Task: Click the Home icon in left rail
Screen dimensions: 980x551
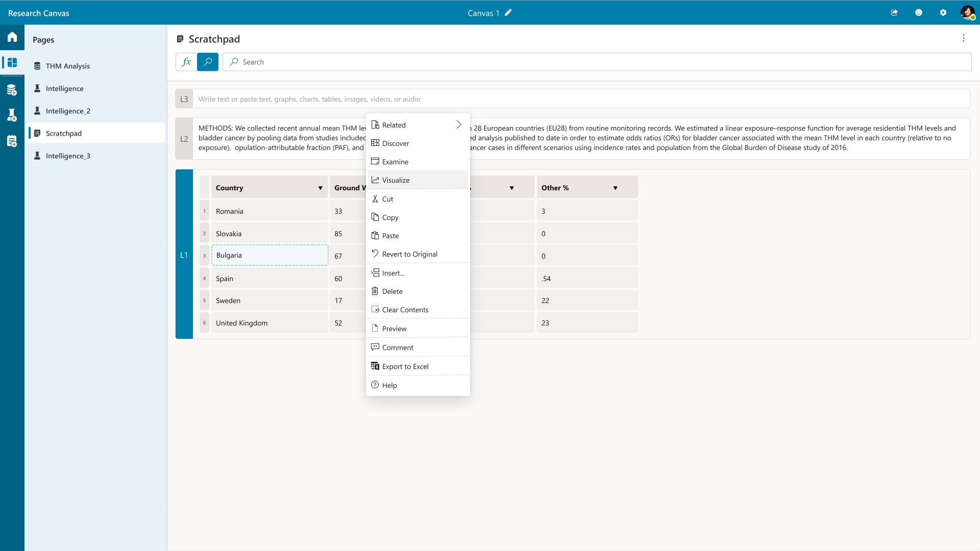Action: (12, 37)
